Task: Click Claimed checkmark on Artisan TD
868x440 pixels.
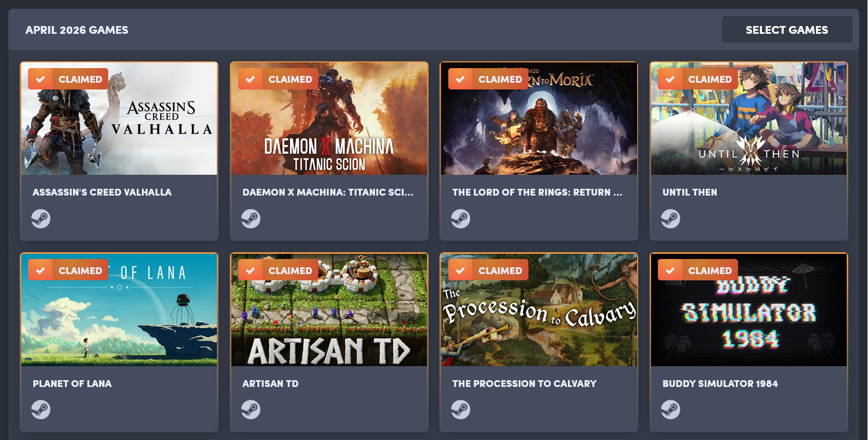Action: (251, 270)
